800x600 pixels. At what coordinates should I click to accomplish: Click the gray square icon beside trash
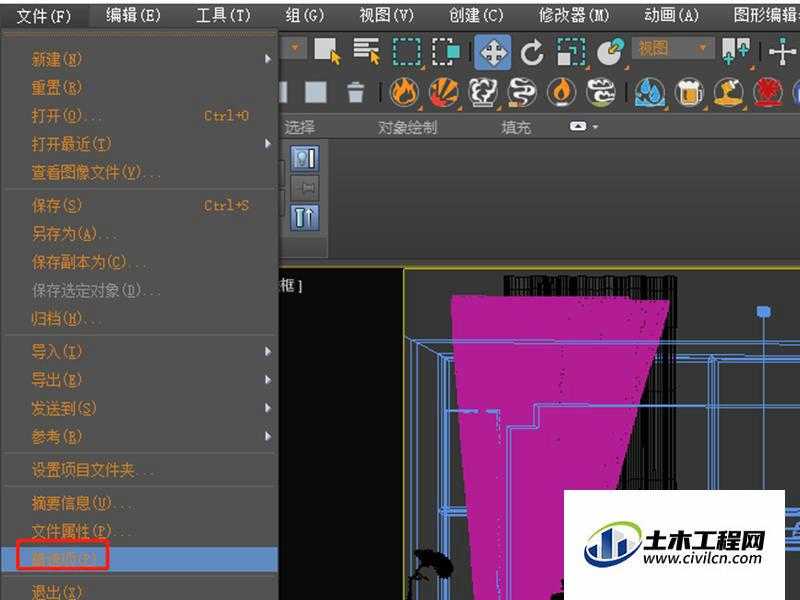click(316, 92)
